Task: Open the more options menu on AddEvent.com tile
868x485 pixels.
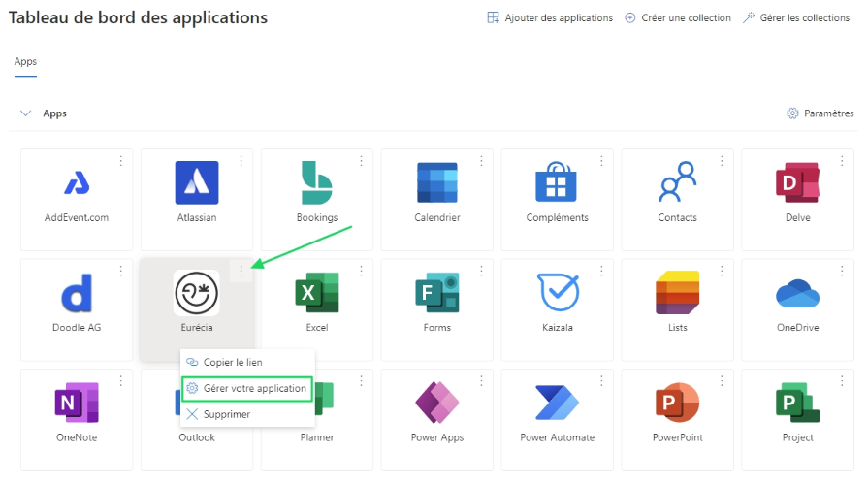Action: pos(120,161)
